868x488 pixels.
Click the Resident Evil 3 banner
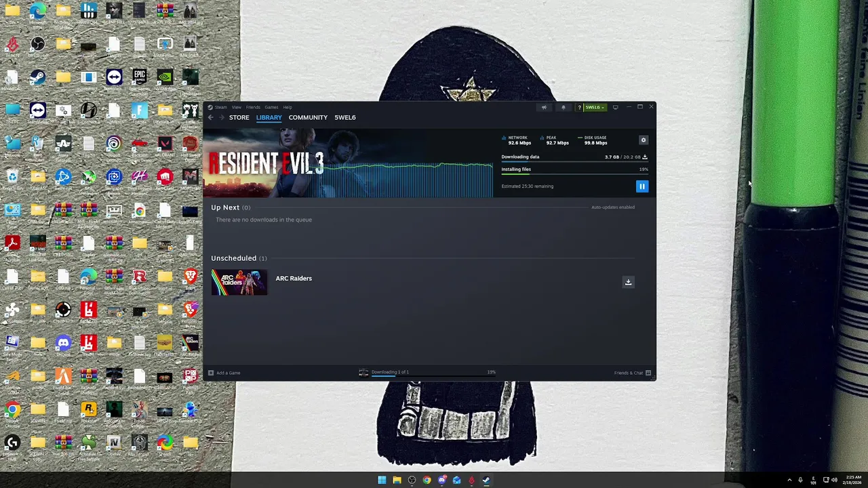pos(348,163)
